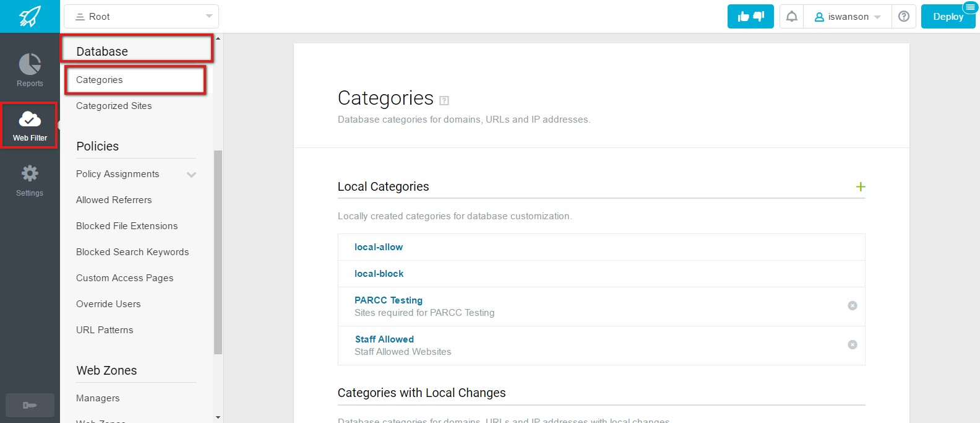Open the Settings gear section
Viewport: 980px width, 423px height.
(30, 180)
